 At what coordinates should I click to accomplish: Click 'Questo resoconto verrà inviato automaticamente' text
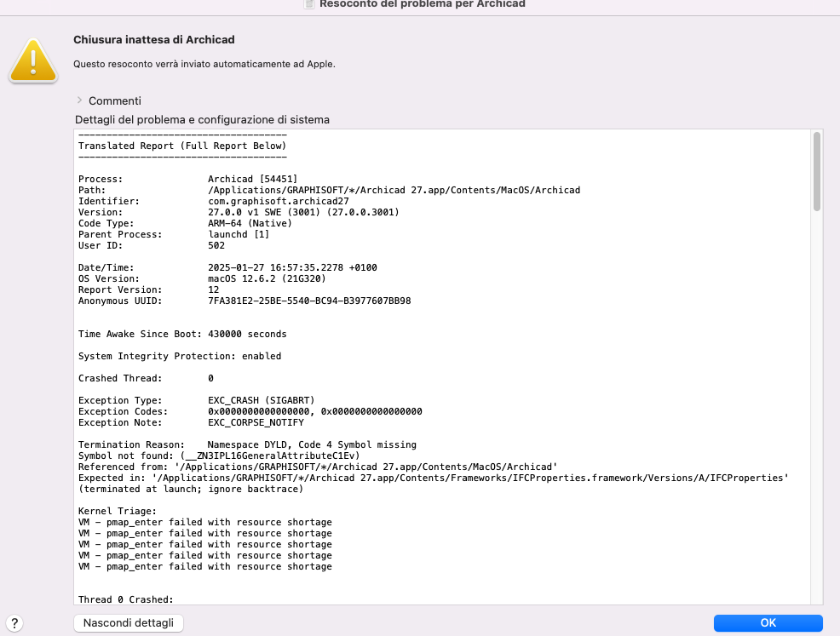tap(204, 64)
